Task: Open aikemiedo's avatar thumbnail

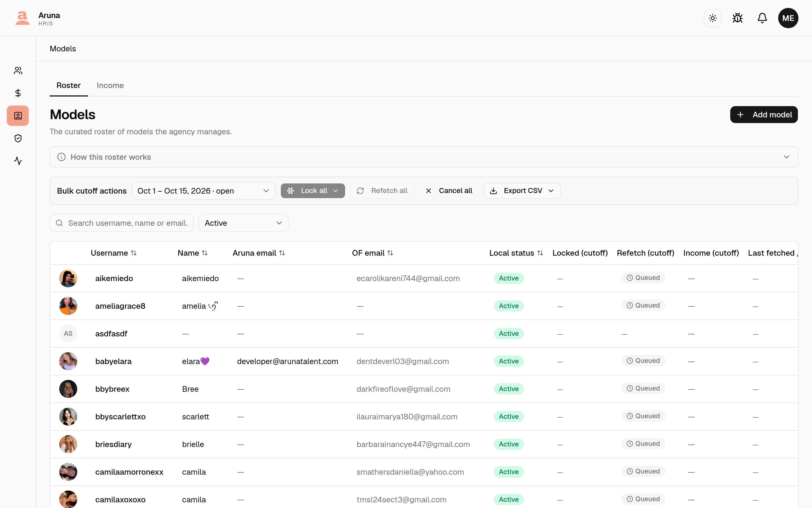Action: pyautogui.click(x=68, y=278)
